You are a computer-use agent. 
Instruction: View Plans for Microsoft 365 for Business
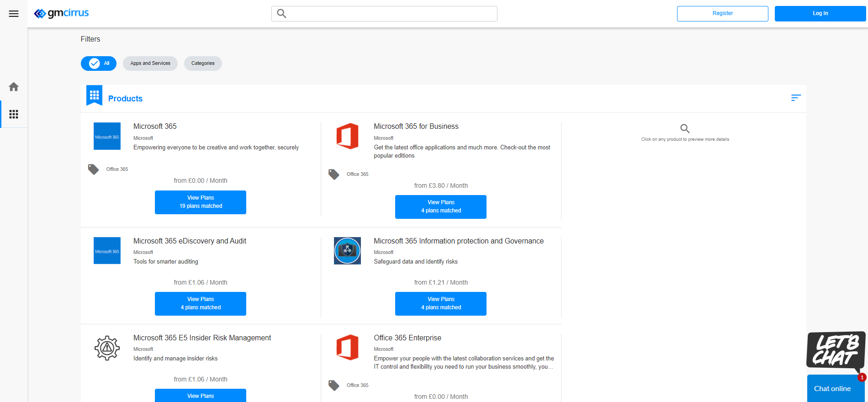[x=441, y=207]
